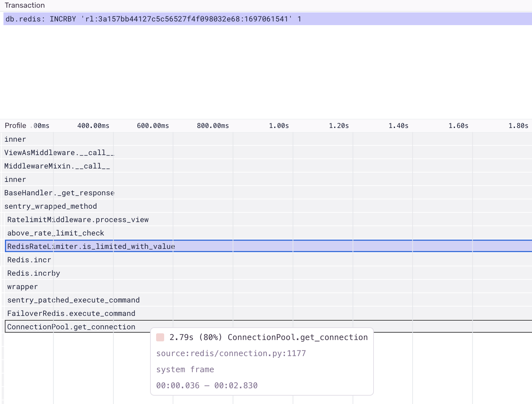
Task: Select the FailoverRedis.execute_command frame
Action: click(71, 314)
